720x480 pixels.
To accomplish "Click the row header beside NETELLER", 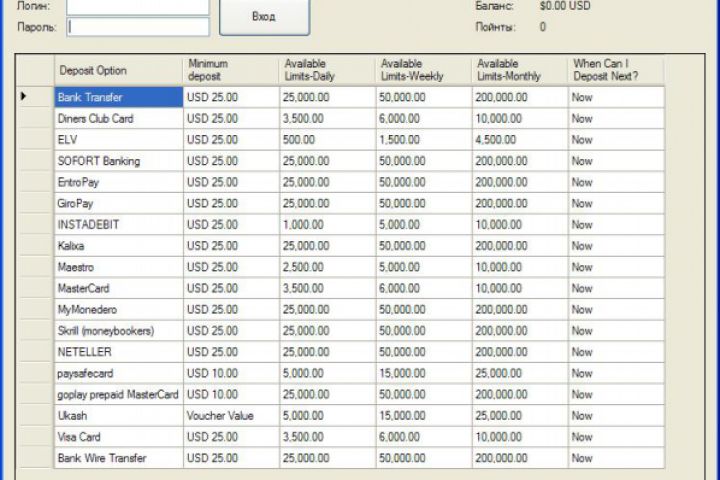I will pos(35,352).
